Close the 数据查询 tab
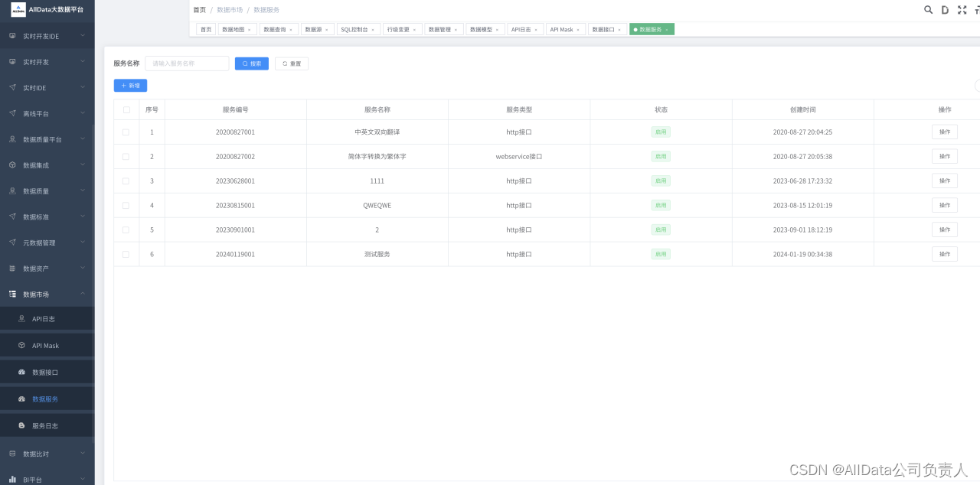Screen dimensions: 980x485 291,30
